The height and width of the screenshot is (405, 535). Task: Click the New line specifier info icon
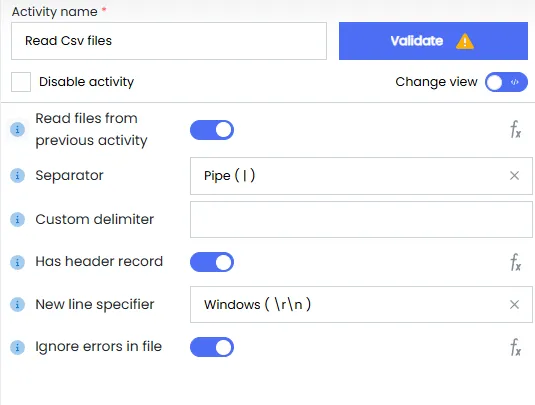coord(17,304)
